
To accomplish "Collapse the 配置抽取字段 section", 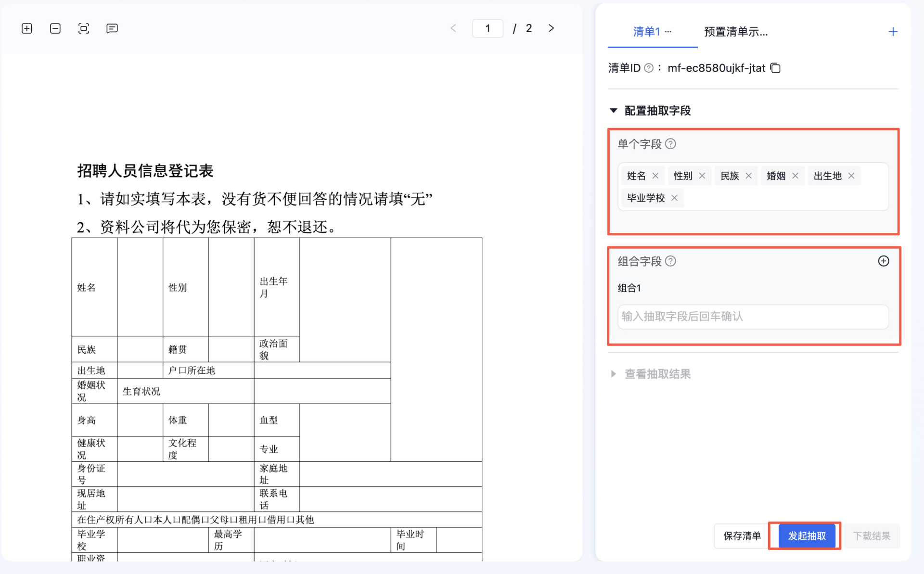I will coord(614,111).
